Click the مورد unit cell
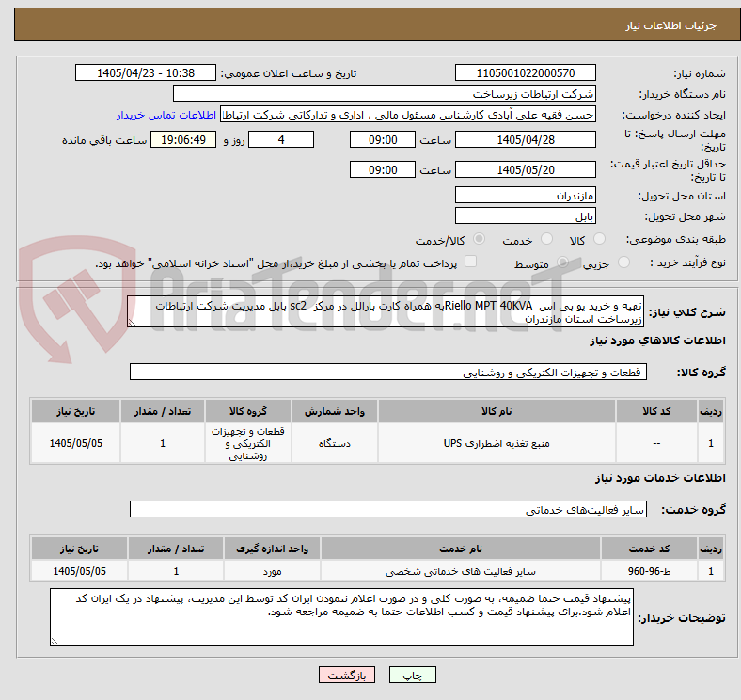The image size is (741, 700). tap(272, 571)
